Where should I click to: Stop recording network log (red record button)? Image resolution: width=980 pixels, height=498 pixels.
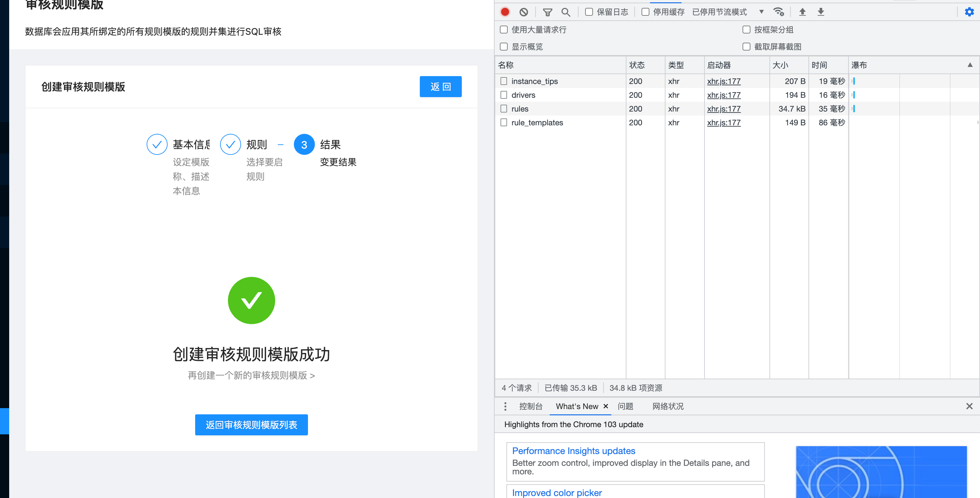(505, 12)
